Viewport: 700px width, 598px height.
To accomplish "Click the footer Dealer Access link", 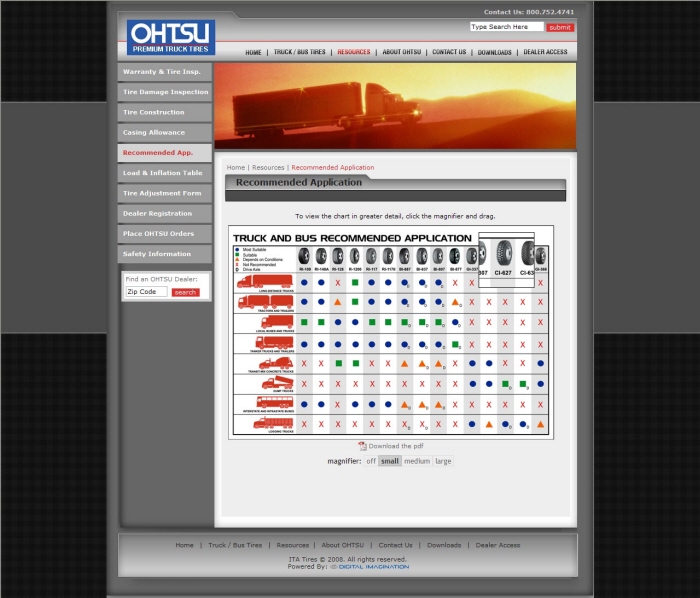I will click(x=498, y=545).
